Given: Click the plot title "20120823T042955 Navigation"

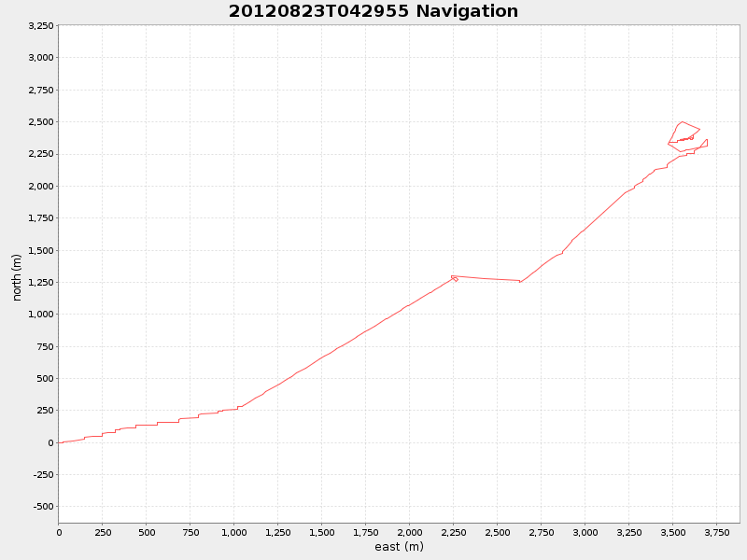Looking at the screenshot, I should click(x=373, y=12).
